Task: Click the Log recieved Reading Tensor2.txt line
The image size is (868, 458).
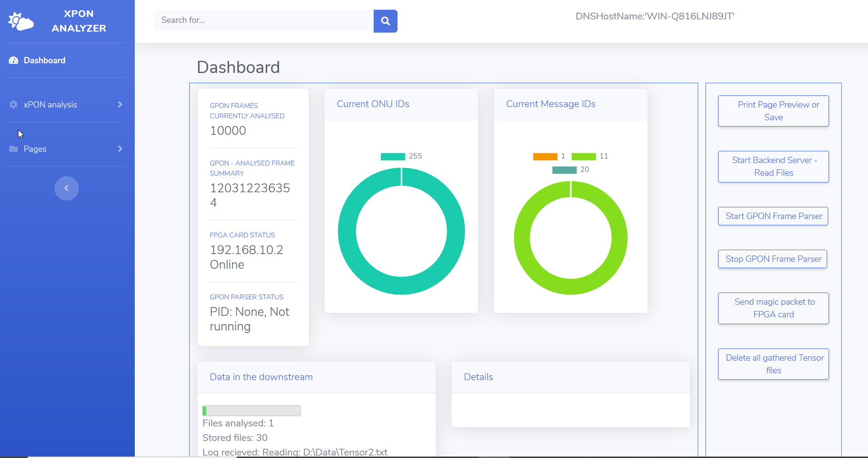Action: 295,452
